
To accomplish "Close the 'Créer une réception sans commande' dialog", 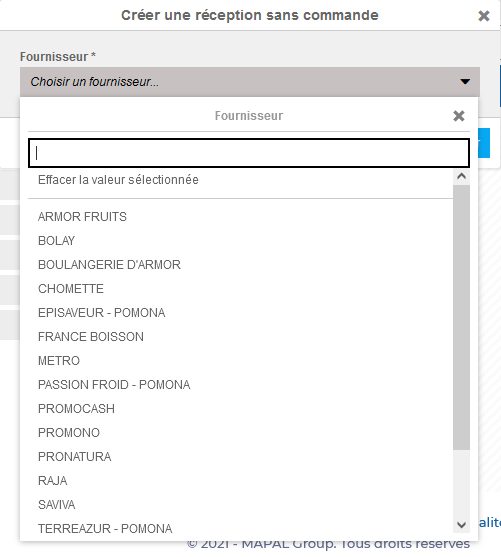I will [x=484, y=16].
